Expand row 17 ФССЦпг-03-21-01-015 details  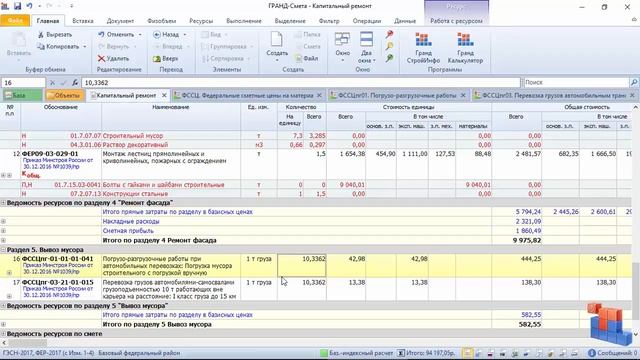(9, 296)
